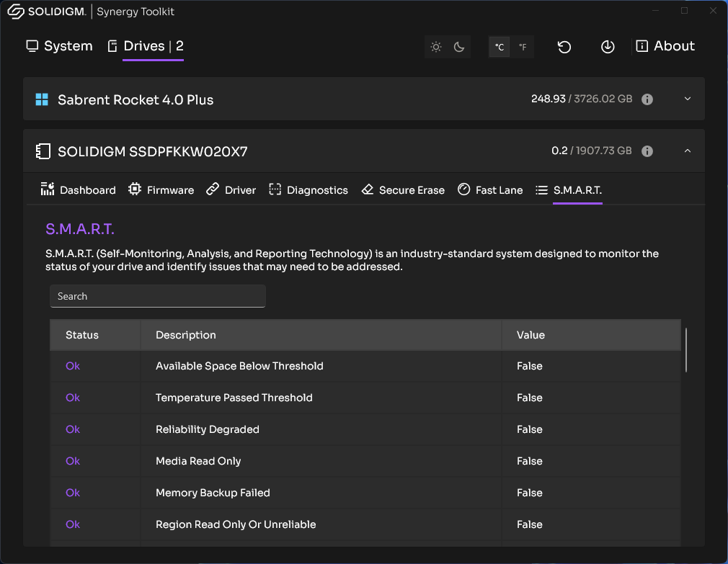Open info for Sabrent Rocket 4.0 Plus
728x564 pixels.
pyautogui.click(x=647, y=99)
